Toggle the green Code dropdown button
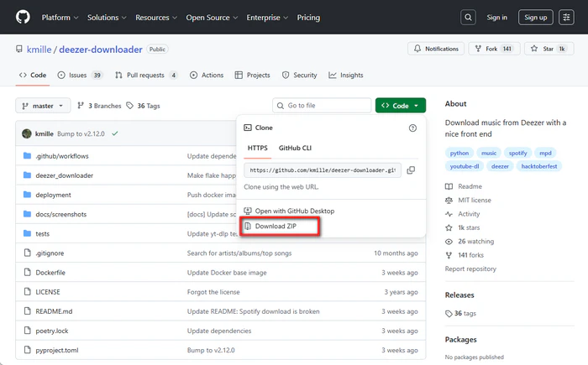 click(x=401, y=106)
